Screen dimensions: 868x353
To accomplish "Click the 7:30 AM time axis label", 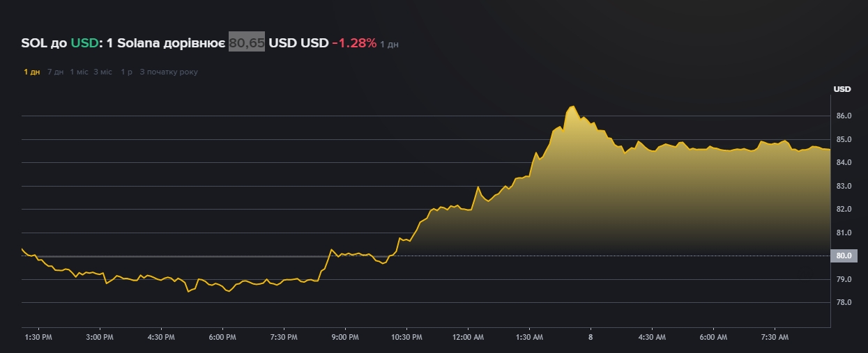I will (x=774, y=337).
